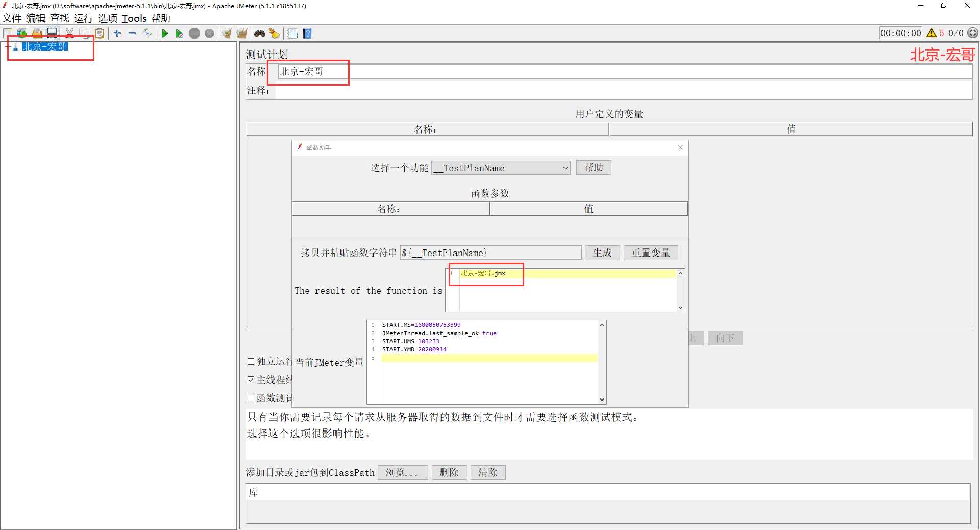Open the __TestPlanName function dropdown
Viewport: 980px width, 530px height.
(x=501, y=168)
